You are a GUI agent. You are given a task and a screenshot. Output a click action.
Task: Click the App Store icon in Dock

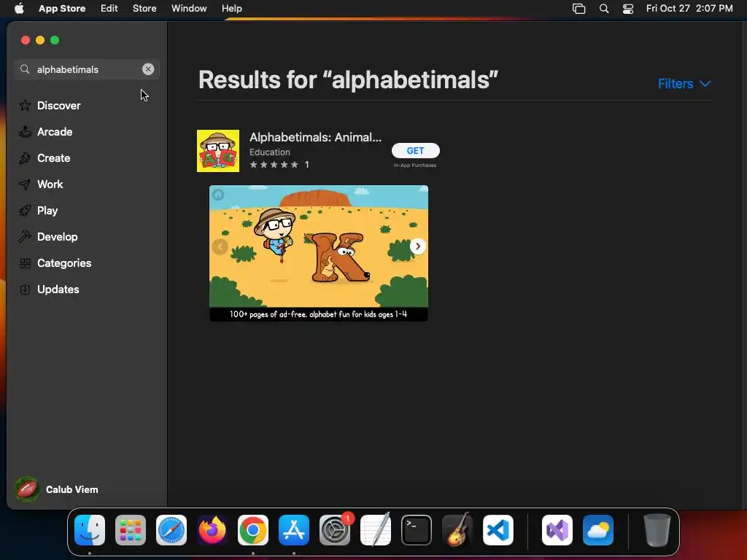point(294,530)
